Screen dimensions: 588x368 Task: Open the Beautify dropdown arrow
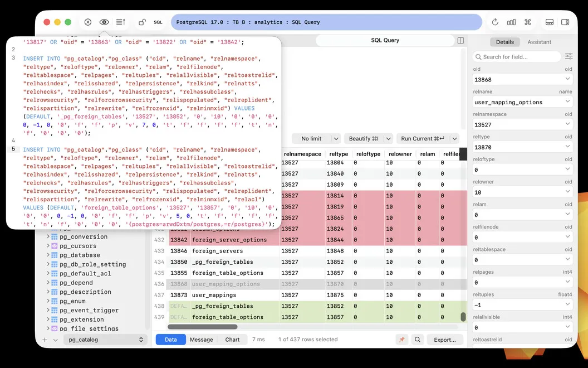pyautogui.click(x=389, y=139)
